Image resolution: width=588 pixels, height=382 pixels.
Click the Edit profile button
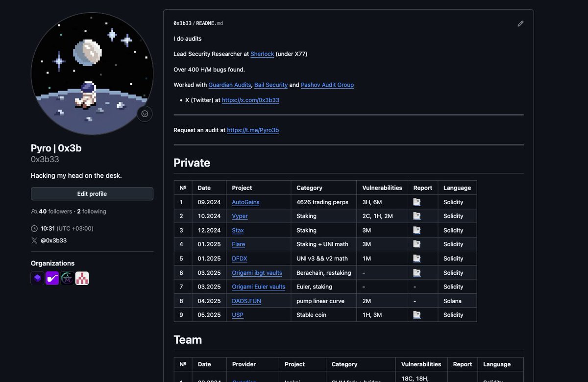click(x=92, y=194)
